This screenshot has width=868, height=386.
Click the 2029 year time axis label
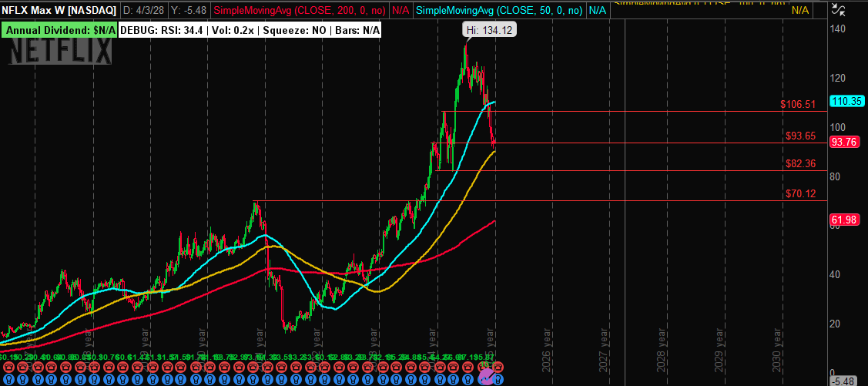pyautogui.click(x=719, y=350)
